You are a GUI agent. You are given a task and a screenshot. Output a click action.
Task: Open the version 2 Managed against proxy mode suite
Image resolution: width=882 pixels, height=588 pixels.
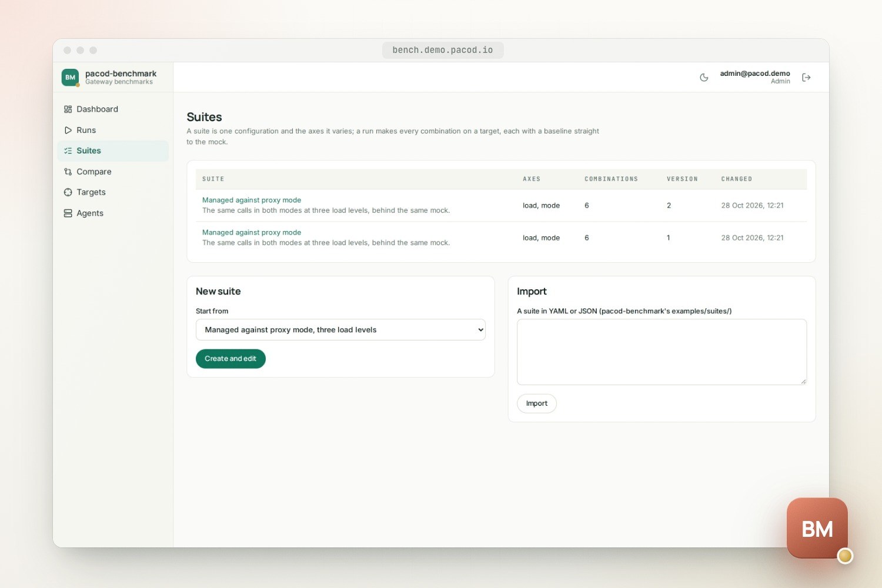[x=252, y=200]
